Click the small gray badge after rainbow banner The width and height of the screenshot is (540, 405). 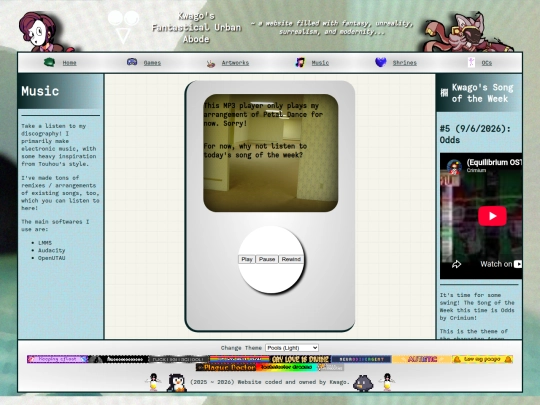click(331, 367)
